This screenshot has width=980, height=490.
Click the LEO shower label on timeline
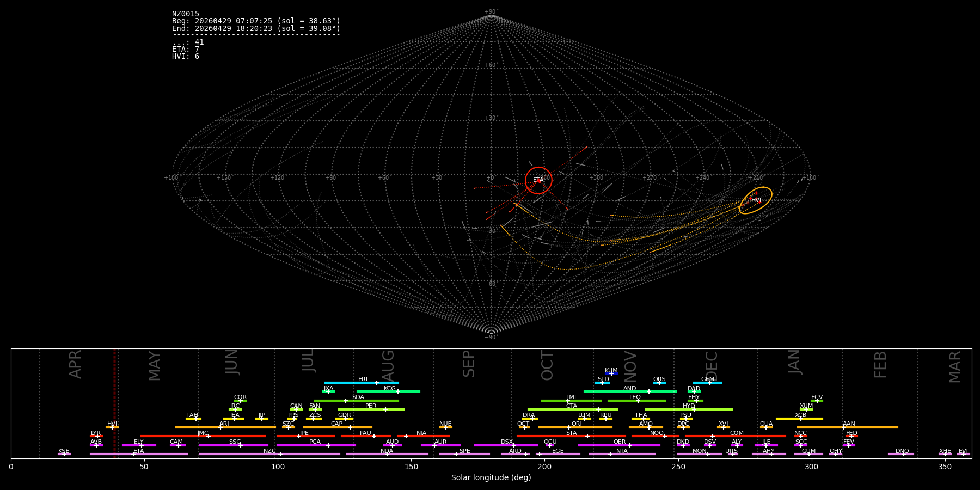point(635,397)
